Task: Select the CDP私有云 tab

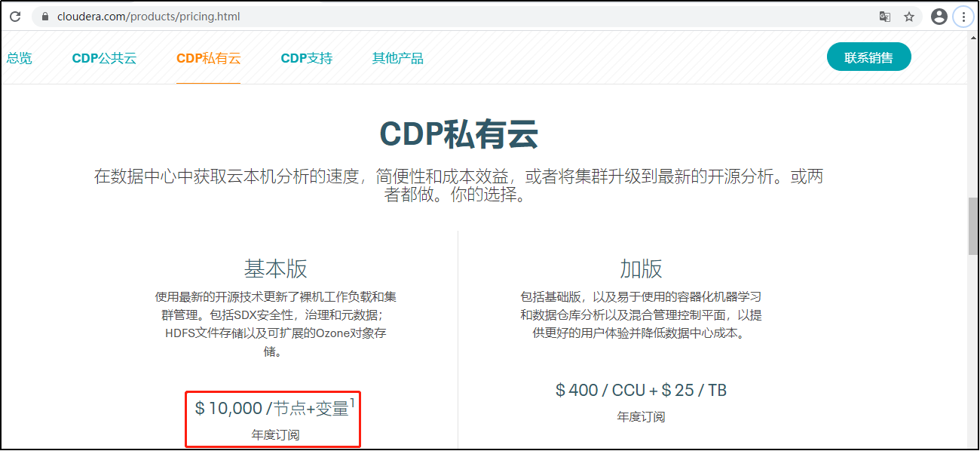Action: (209, 58)
